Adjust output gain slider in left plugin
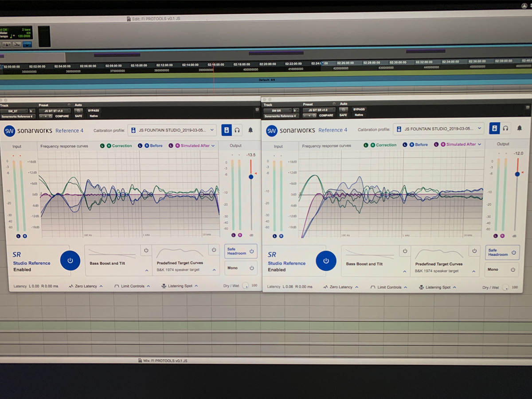Image resolution: width=532 pixels, height=399 pixels. (x=251, y=176)
